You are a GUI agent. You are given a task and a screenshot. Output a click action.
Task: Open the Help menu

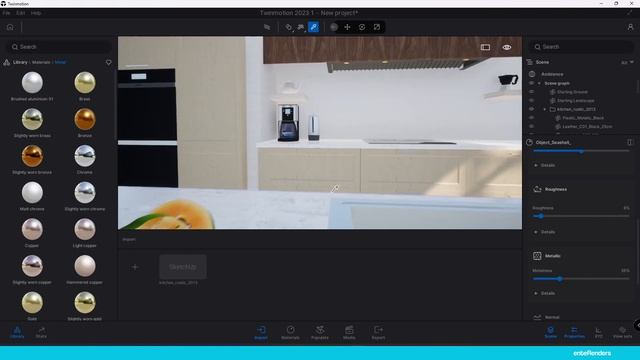coord(36,13)
